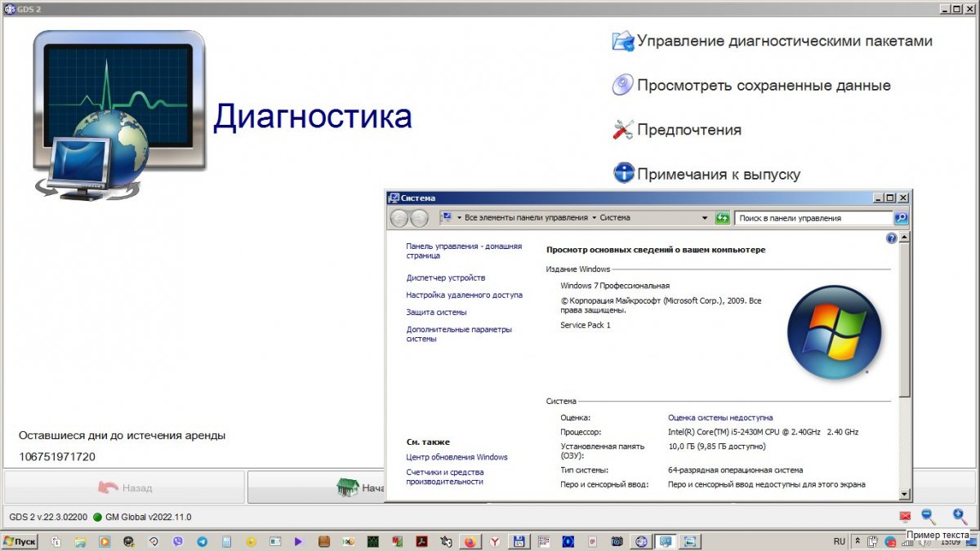Click the green GM Global status indicator

(x=97, y=517)
